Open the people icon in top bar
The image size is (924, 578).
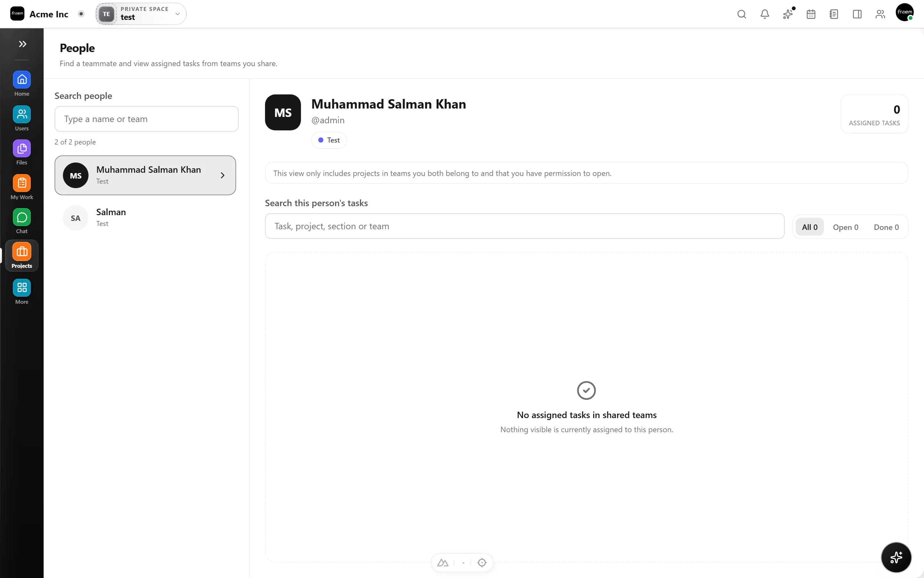[880, 14]
